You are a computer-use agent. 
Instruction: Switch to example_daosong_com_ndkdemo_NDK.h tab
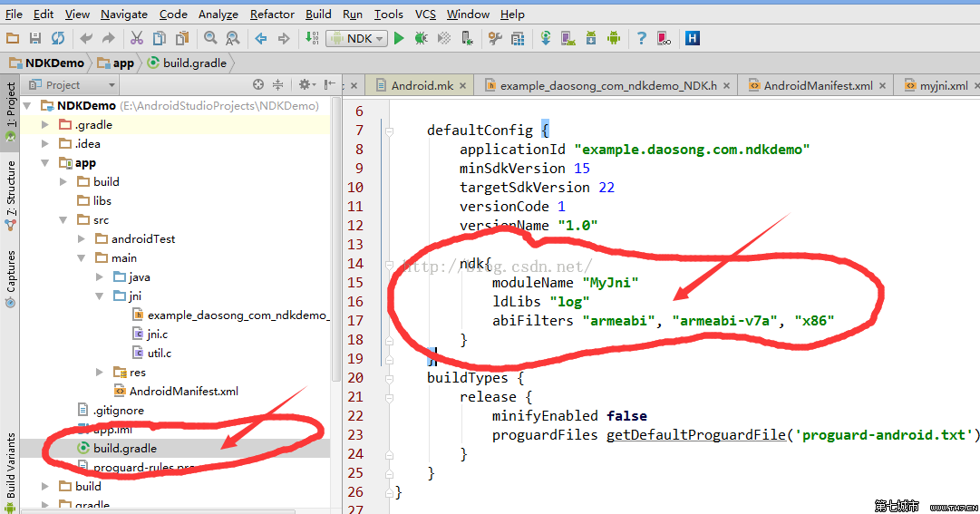(x=607, y=85)
